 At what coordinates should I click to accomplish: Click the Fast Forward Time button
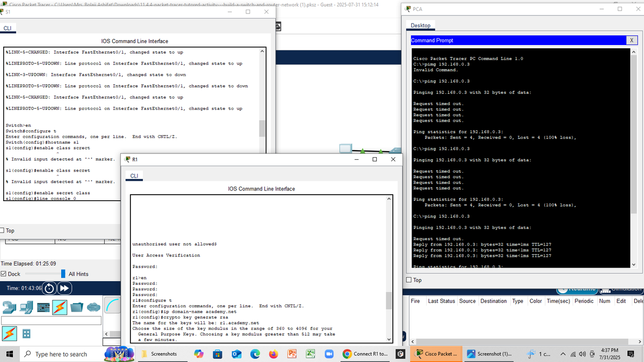coord(63,289)
